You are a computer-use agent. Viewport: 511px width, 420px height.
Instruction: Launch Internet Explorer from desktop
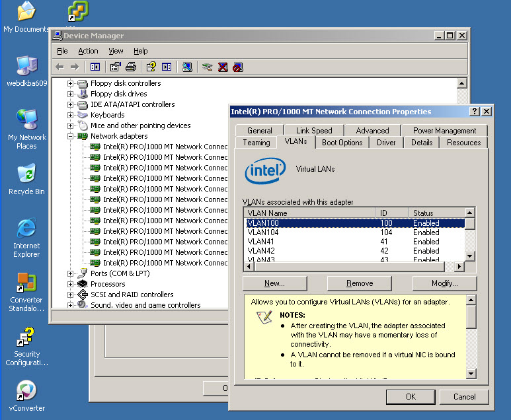pos(26,238)
